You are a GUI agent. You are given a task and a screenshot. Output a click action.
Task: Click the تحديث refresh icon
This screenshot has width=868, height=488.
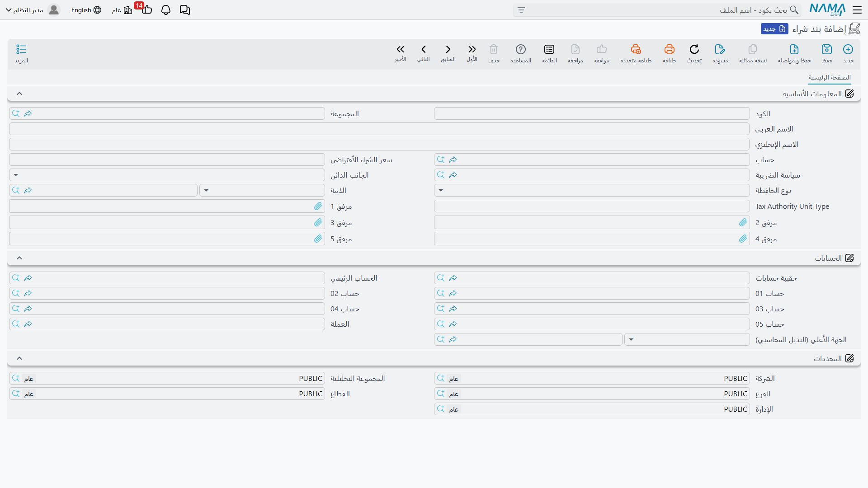click(x=694, y=49)
